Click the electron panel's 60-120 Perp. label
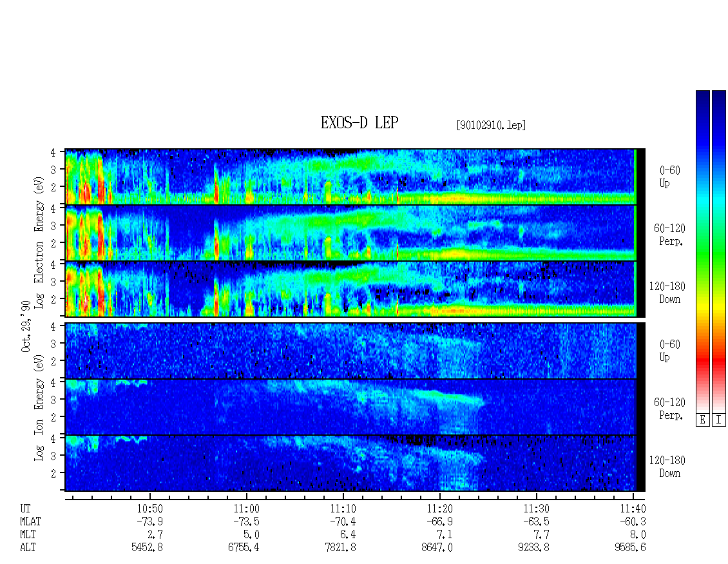The height and width of the screenshot is (564, 728). pyautogui.click(x=669, y=235)
